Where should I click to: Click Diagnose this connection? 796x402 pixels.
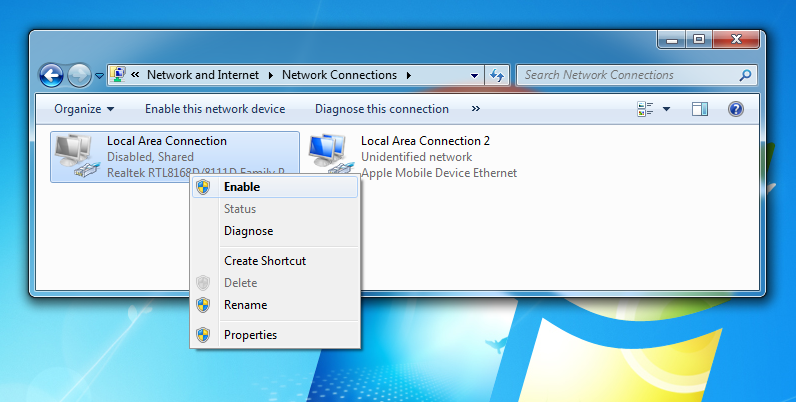click(382, 109)
